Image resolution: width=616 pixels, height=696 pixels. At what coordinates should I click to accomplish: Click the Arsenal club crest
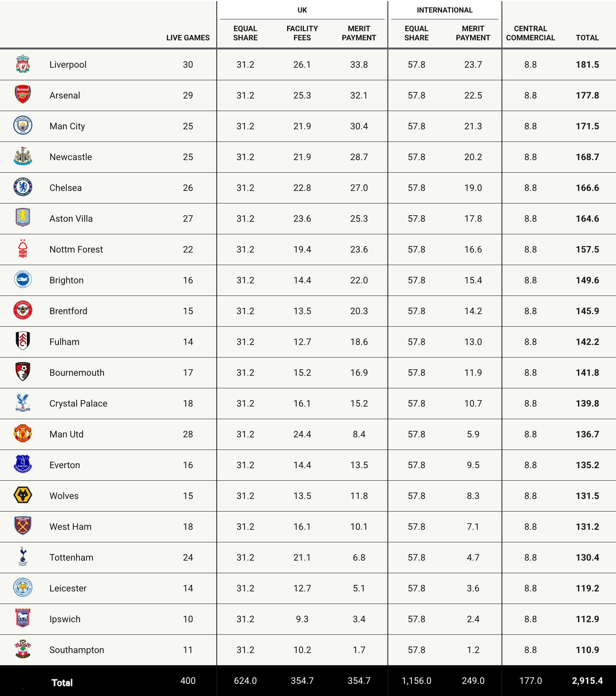point(23,95)
